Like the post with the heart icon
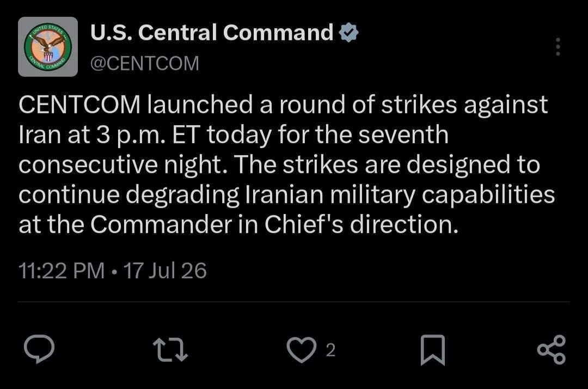The height and width of the screenshot is (389, 588). [x=301, y=350]
